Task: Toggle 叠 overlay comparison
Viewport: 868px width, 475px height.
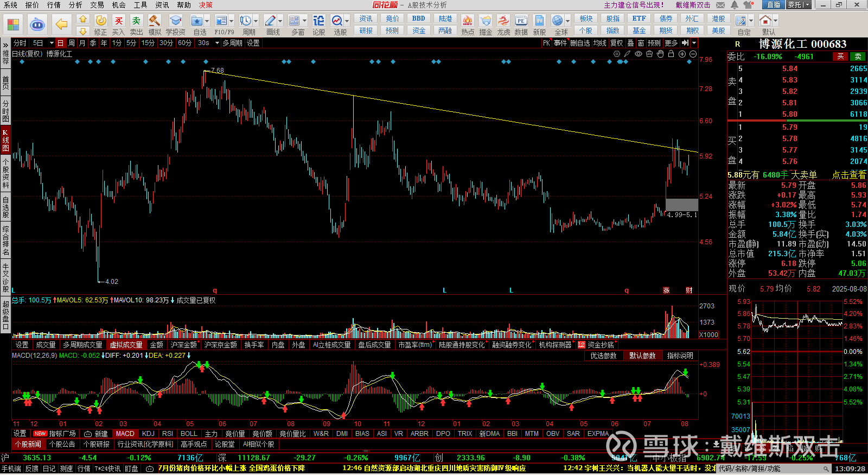Action: pyautogui.click(x=630, y=43)
